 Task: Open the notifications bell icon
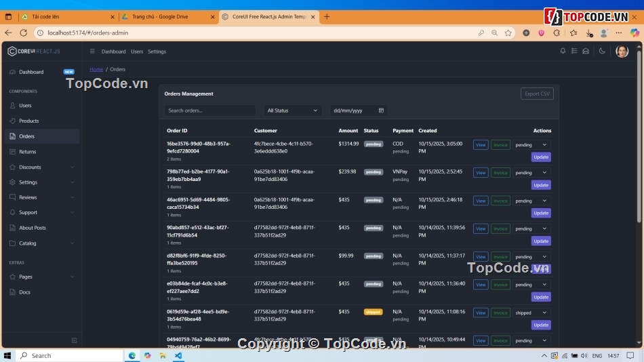(x=563, y=51)
